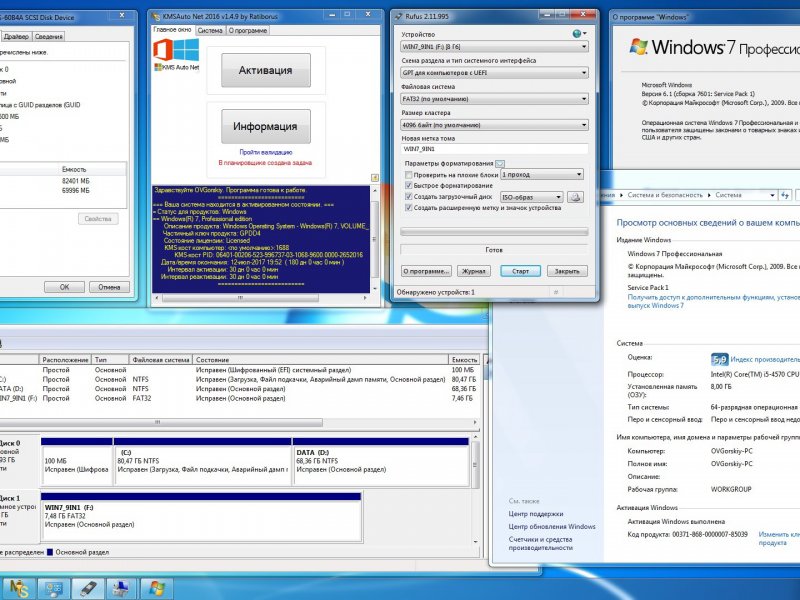Open partition scheme dropdown 'GPT для компьютеров с UEFI'

pyautogui.click(x=494, y=73)
